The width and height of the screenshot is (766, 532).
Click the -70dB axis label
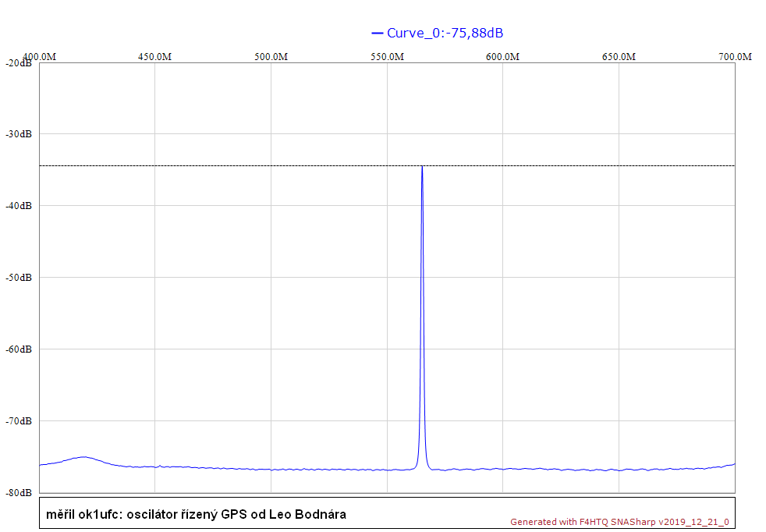click(x=19, y=421)
